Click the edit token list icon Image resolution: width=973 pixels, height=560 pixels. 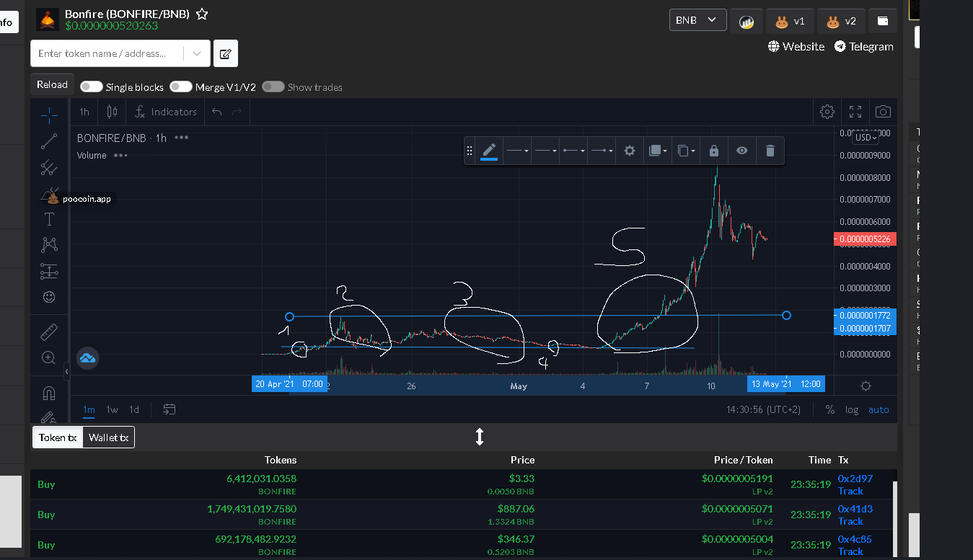[226, 53]
